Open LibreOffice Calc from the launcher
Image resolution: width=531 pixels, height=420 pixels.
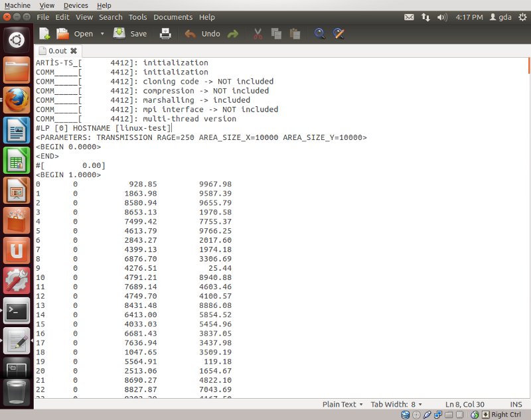(x=17, y=161)
